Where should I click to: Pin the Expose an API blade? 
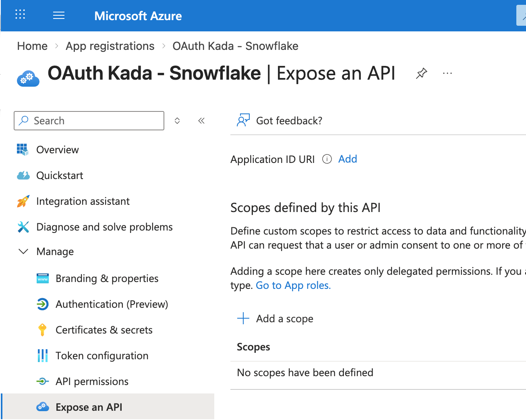point(421,74)
